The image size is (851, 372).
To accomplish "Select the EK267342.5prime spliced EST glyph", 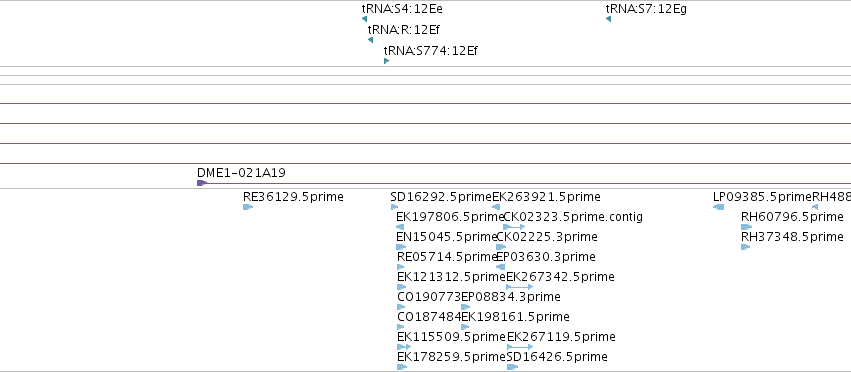I will [519, 287].
